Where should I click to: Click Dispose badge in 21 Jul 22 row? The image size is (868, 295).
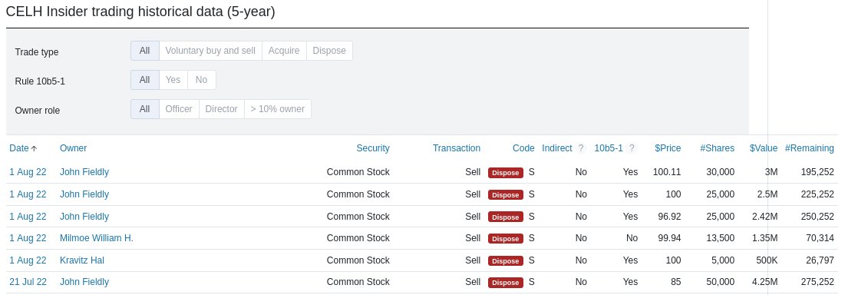[506, 282]
